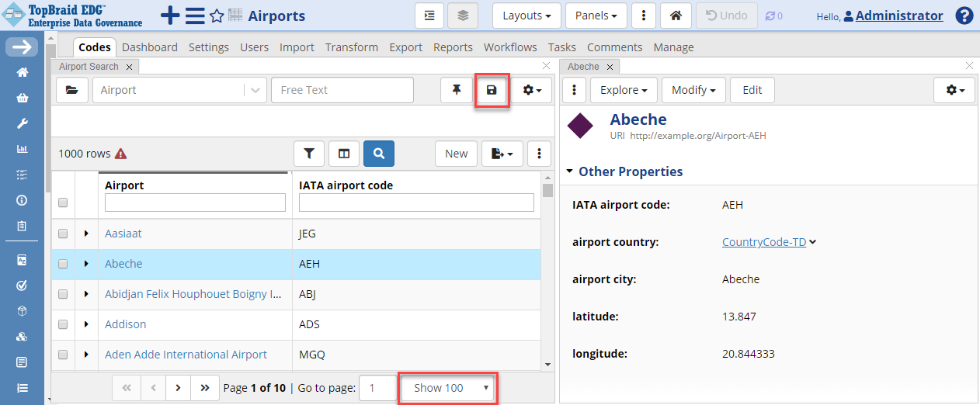The image size is (980, 405).
Task: Expand the Abeche row details arrow
Action: (85, 264)
